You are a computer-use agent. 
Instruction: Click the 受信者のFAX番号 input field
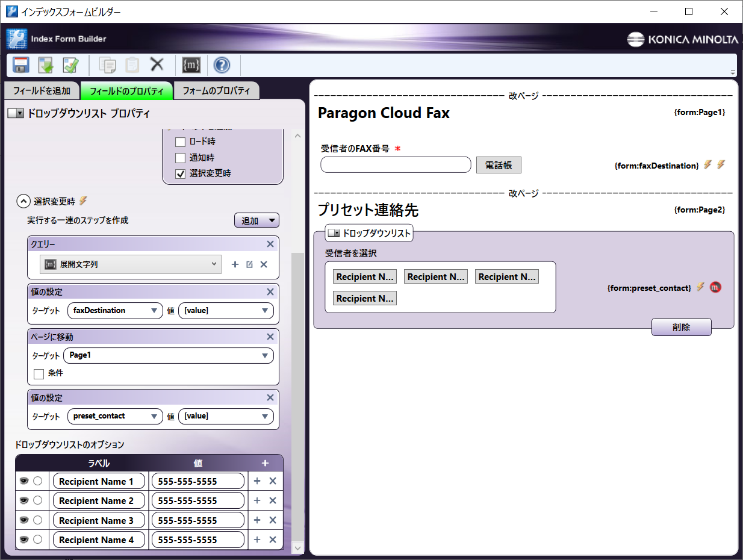(396, 164)
